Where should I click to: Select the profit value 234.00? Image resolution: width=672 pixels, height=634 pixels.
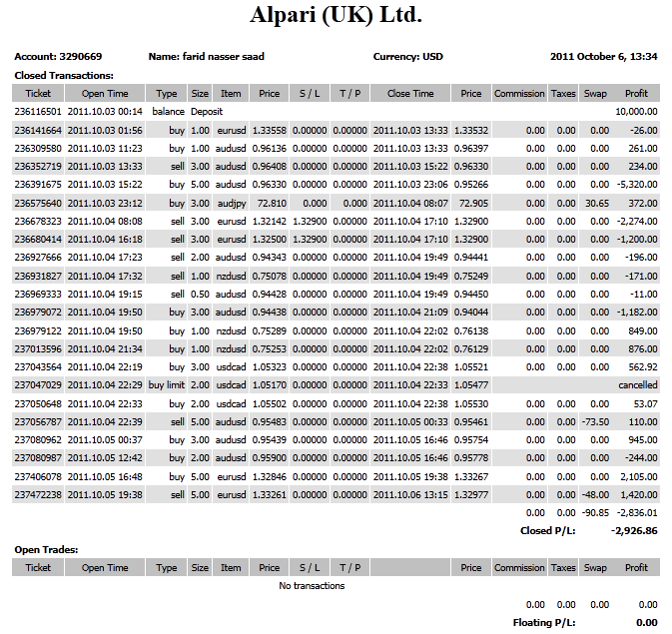pyautogui.click(x=643, y=167)
